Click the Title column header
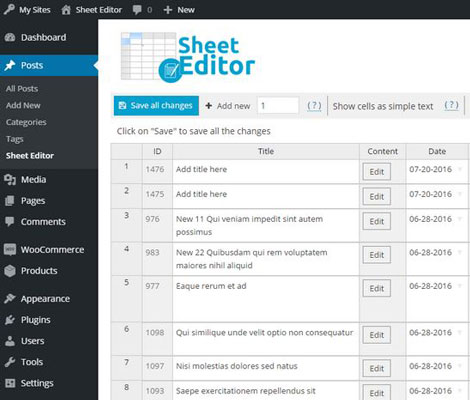470x400 pixels. click(266, 151)
